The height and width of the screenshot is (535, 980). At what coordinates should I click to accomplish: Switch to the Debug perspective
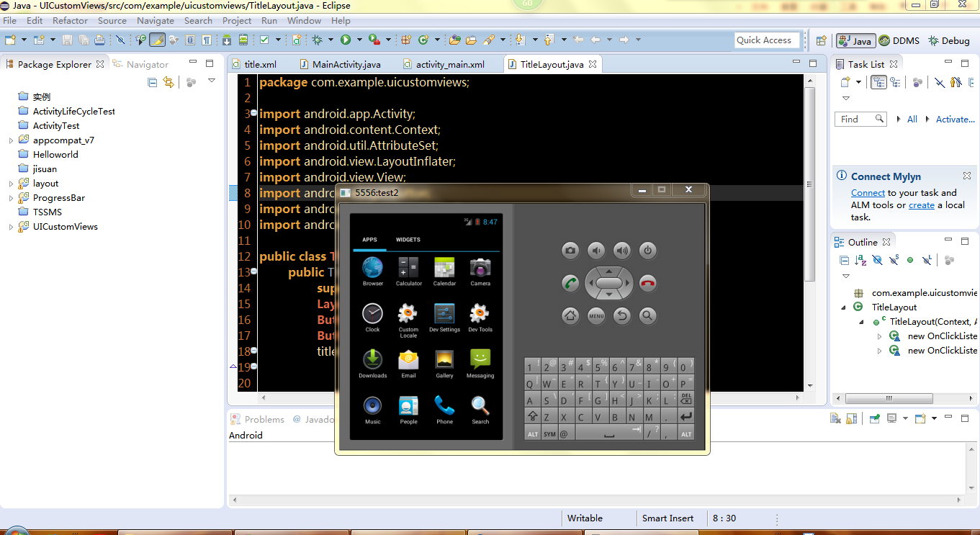pyautogui.click(x=949, y=41)
